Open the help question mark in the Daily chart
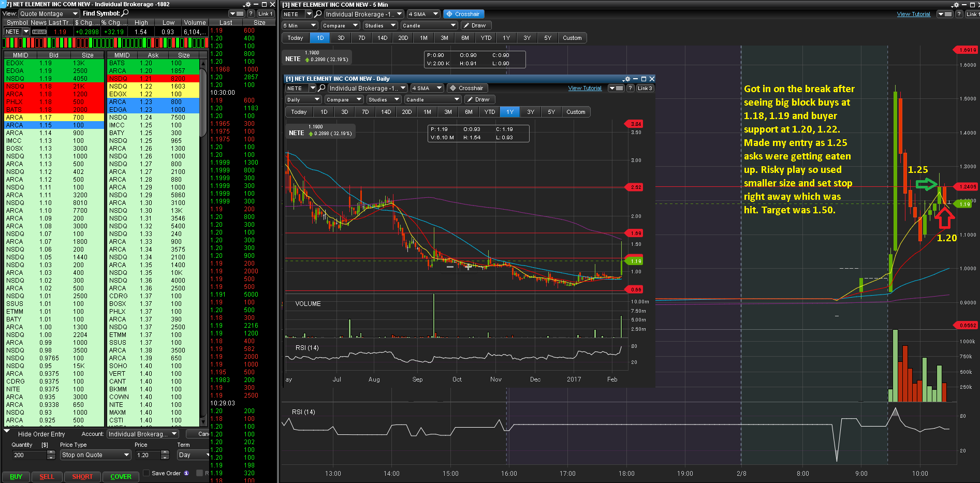This screenshot has height=483, width=980. tap(630, 88)
